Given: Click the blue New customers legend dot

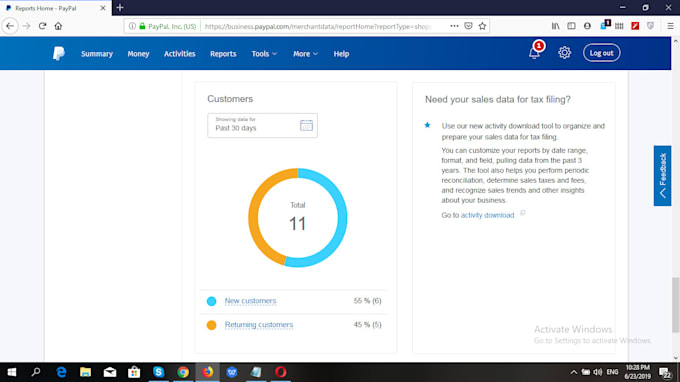Looking at the screenshot, I should [x=211, y=301].
